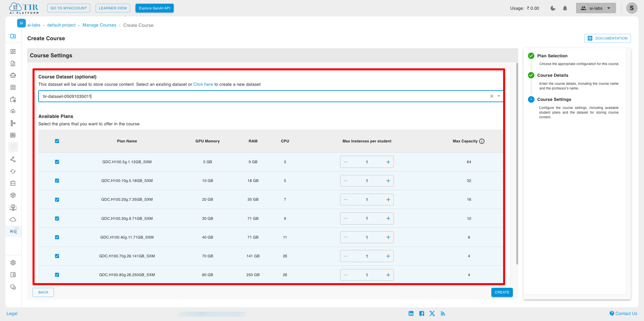Go BACK to previous step
The image size is (644, 321).
[43, 293]
